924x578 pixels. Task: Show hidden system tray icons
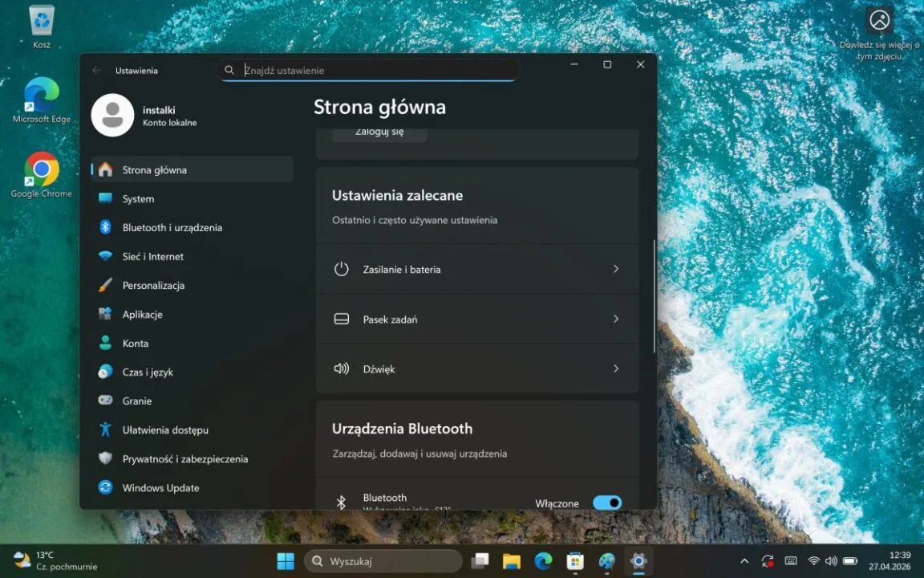point(744,561)
